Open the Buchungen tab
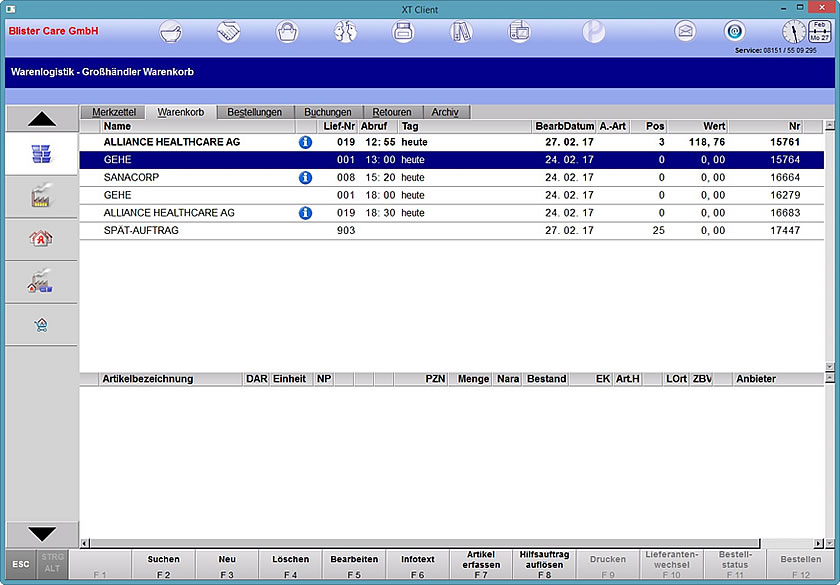This screenshot has width=840, height=585. click(328, 112)
